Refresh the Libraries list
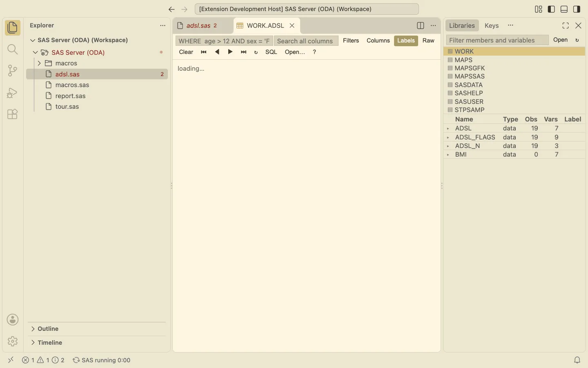Viewport: 588px width, 368px height. (x=577, y=40)
